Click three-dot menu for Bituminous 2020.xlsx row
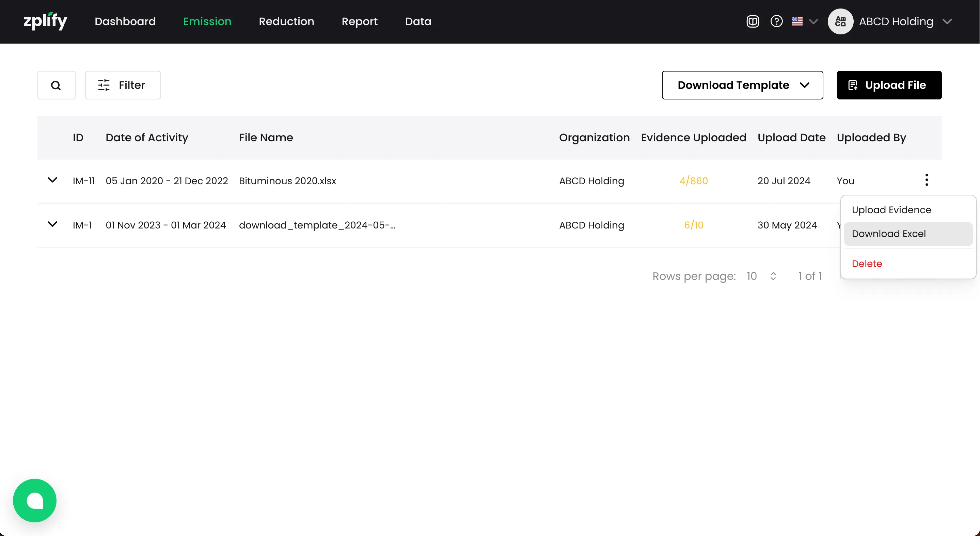Screen dimensions: 980x536 pyautogui.click(x=926, y=180)
